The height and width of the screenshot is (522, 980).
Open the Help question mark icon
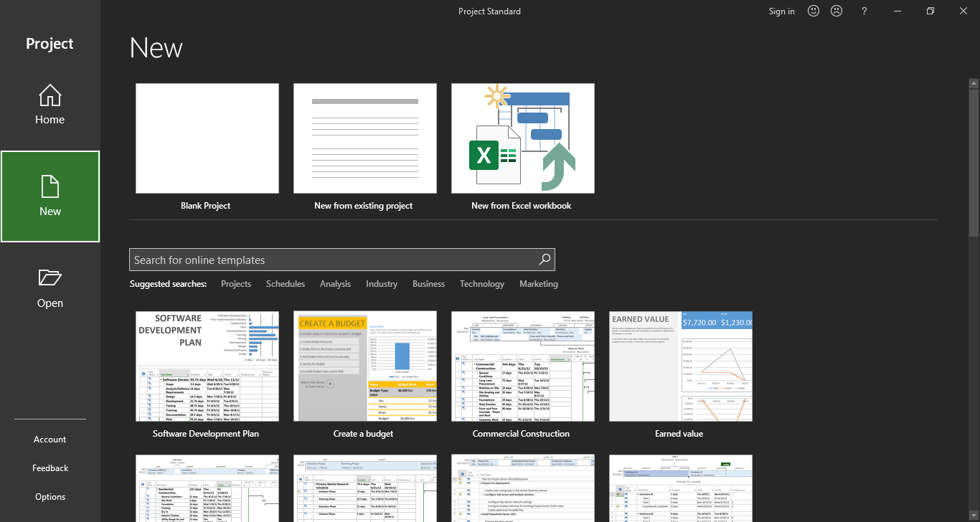point(864,11)
